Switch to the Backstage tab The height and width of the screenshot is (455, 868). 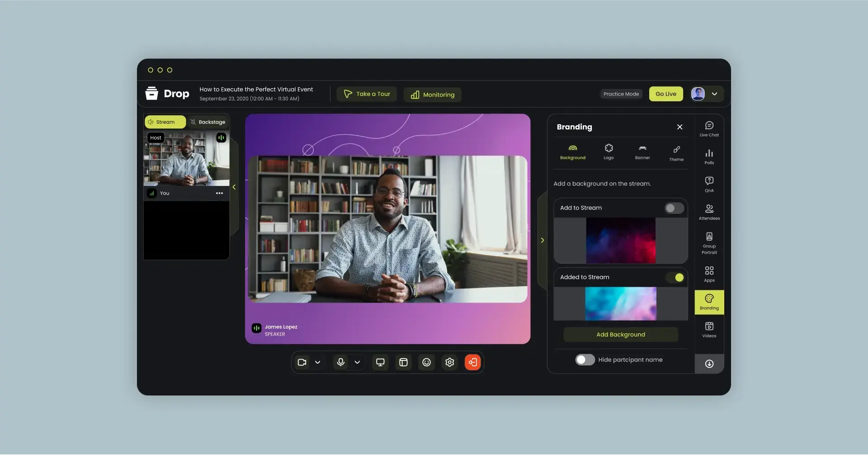208,122
